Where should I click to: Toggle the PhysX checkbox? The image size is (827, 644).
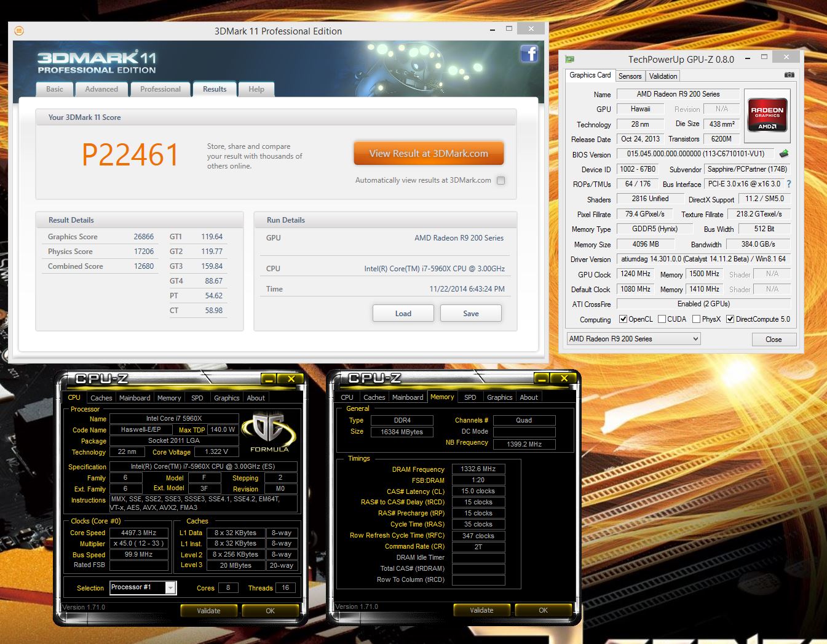(696, 319)
